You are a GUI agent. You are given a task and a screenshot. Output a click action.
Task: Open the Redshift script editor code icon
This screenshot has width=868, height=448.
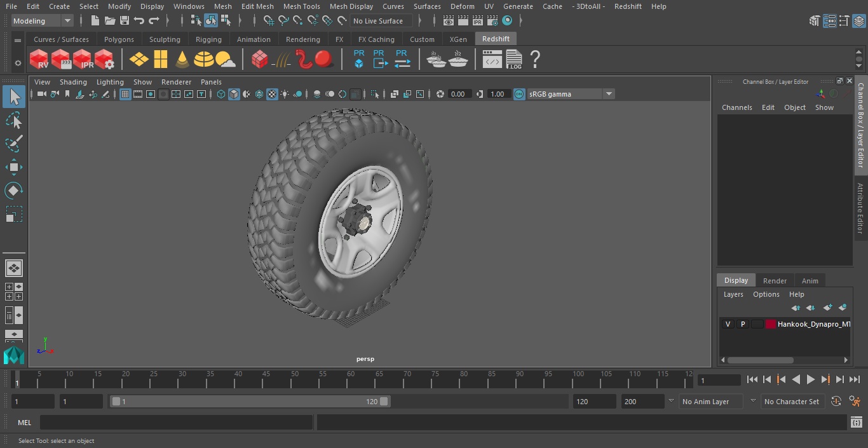(x=492, y=60)
